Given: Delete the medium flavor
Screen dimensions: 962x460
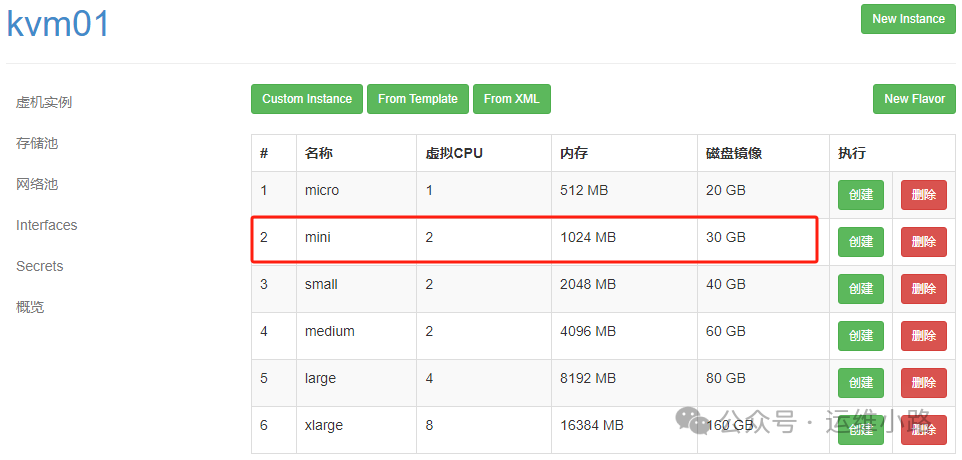Looking at the screenshot, I should (x=923, y=336).
